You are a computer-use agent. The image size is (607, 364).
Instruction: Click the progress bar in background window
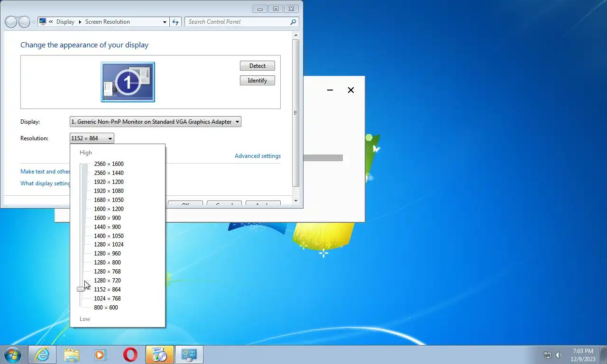point(323,158)
